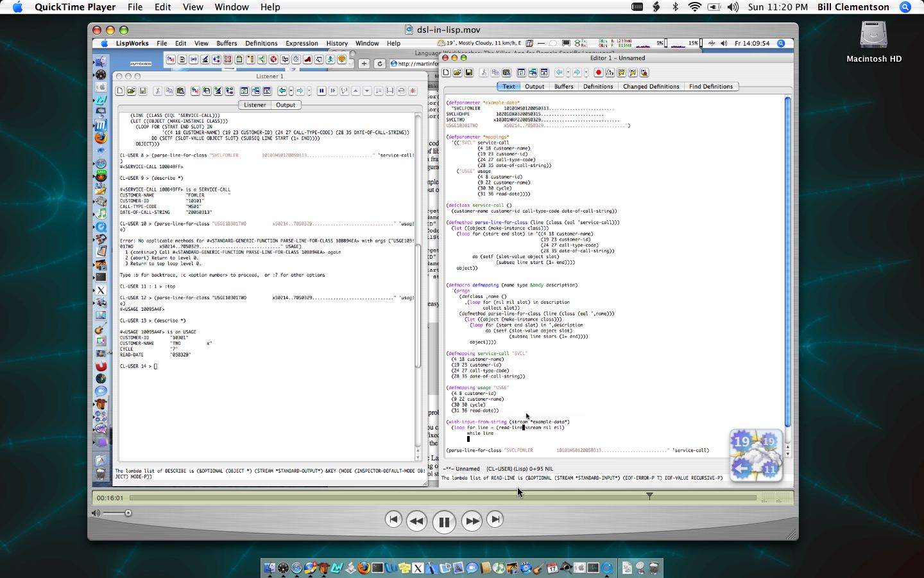Pause the movie playback
The image size is (924, 578).
point(443,521)
